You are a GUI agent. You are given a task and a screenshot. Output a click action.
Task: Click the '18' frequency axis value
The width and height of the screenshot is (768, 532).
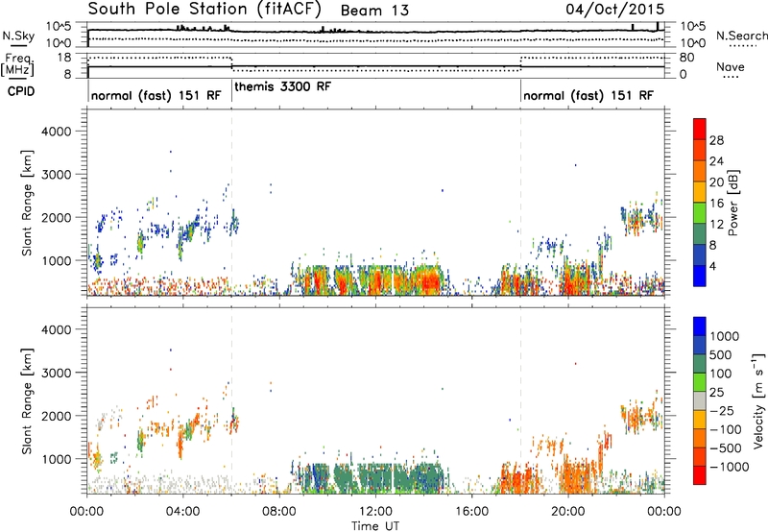[64, 58]
